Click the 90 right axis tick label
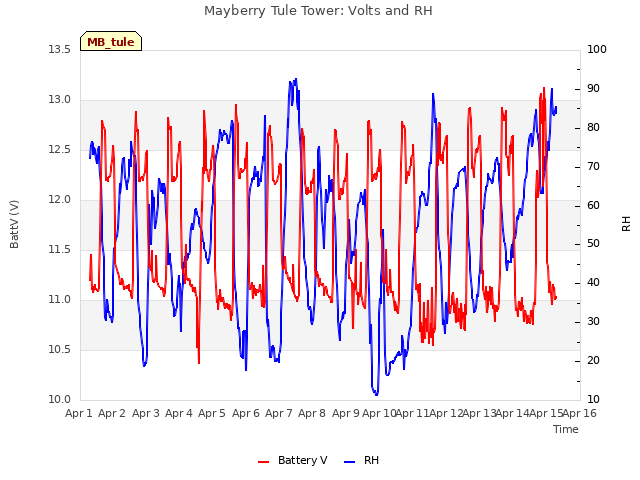640x480 pixels. pos(593,89)
